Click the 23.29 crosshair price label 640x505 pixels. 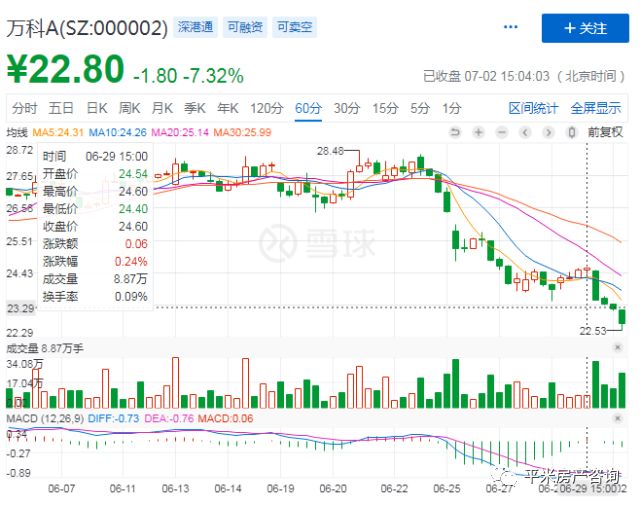click(20, 308)
